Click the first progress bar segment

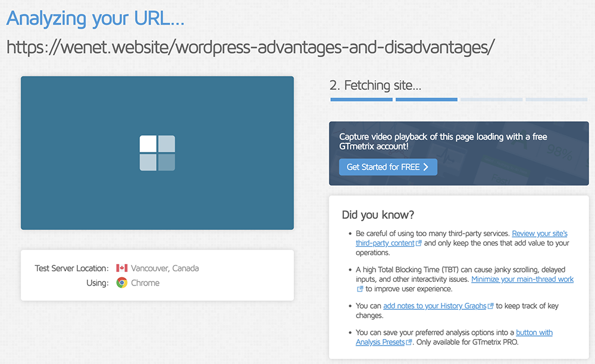point(361,99)
